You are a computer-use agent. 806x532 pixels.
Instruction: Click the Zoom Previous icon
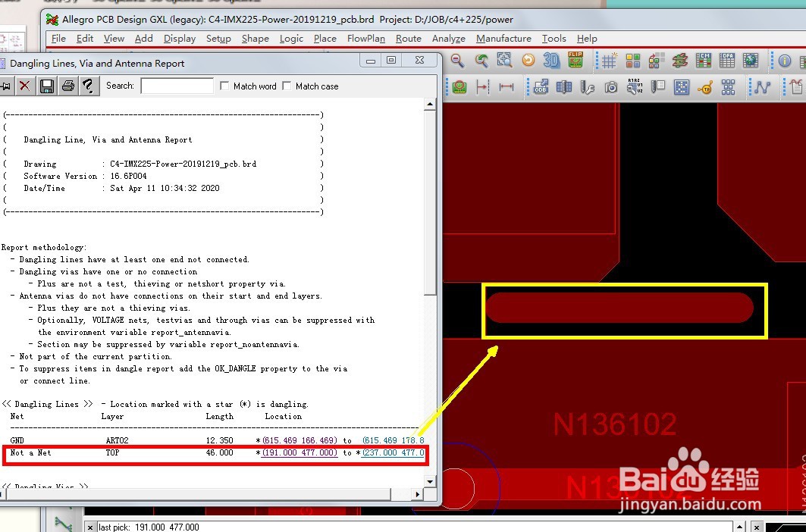(481, 61)
